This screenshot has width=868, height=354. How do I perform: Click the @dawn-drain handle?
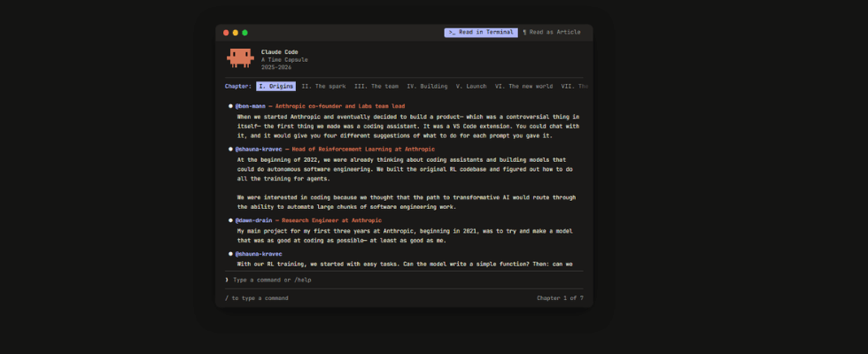pos(252,220)
